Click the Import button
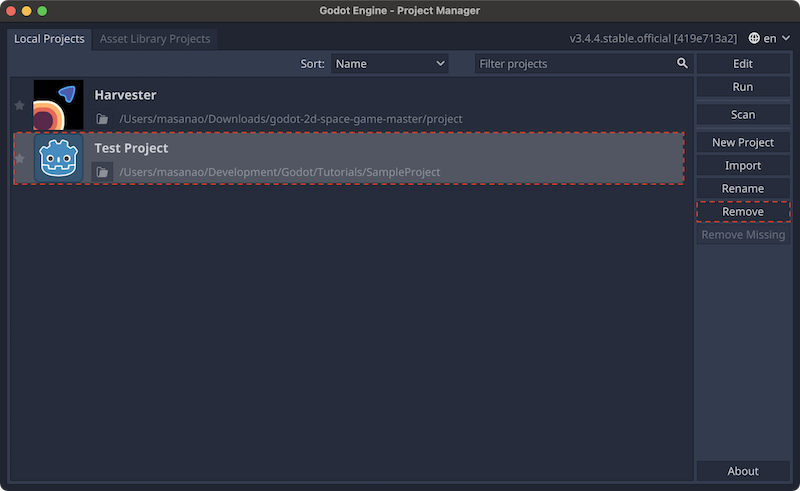This screenshot has height=491, width=800. (x=743, y=165)
